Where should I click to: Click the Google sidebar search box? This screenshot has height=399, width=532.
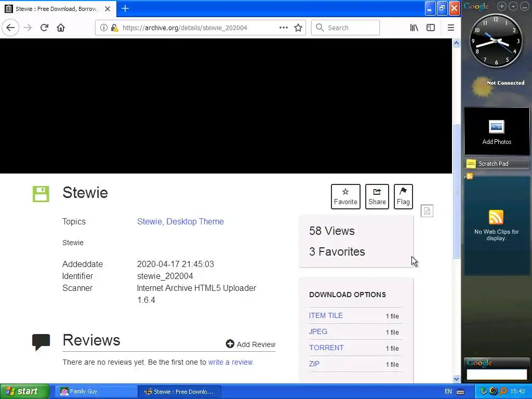pos(497,374)
